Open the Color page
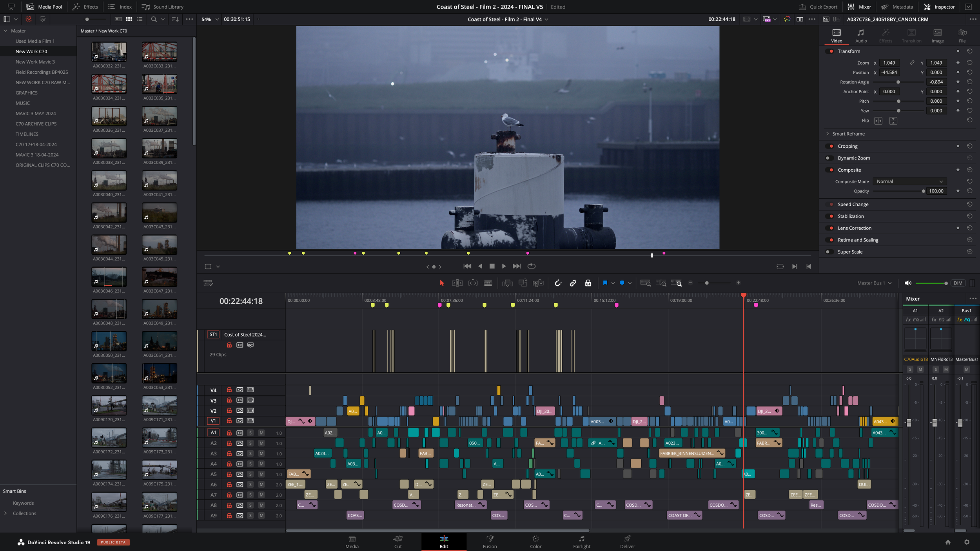The image size is (980, 551). [535, 542]
